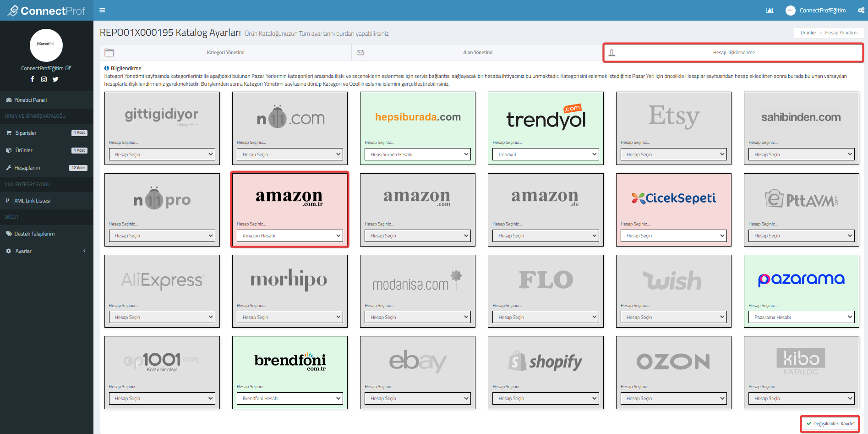Open the gittigidiyor account dropdown
868x434 pixels.
point(162,154)
